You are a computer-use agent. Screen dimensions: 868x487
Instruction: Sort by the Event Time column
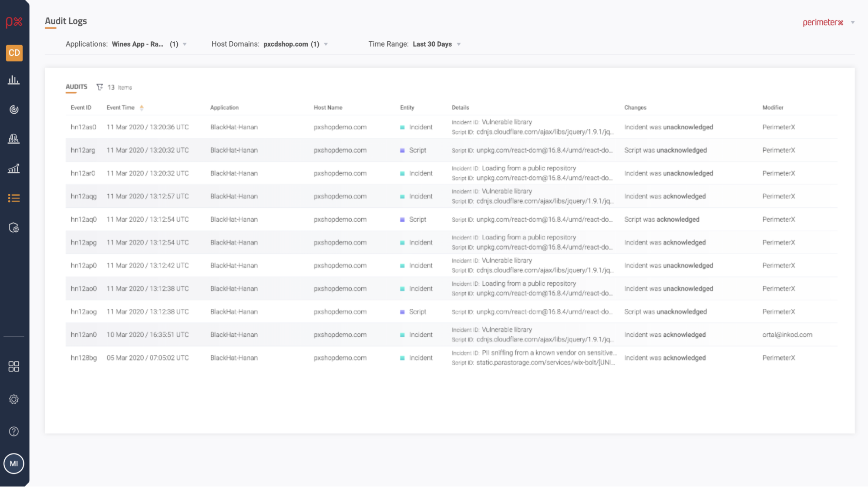(x=121, y=108)
